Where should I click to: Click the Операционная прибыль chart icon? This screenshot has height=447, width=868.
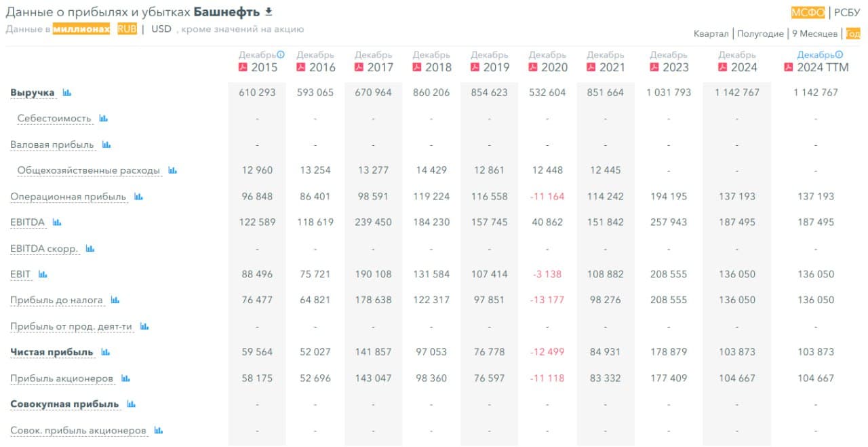[140, 196]
